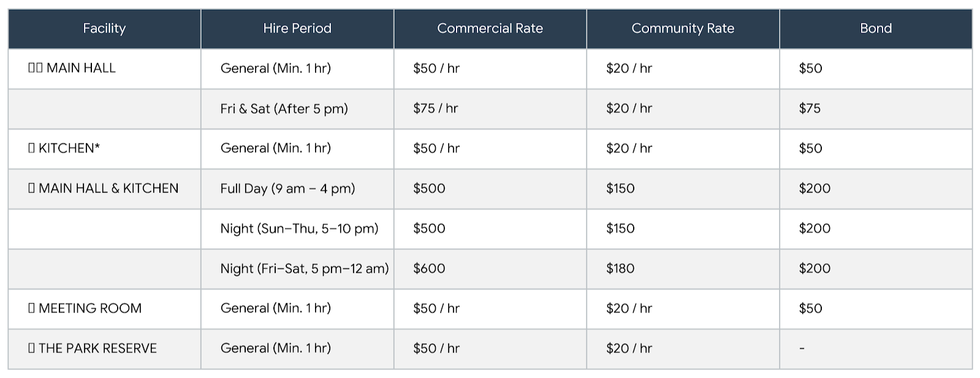Select the $75 bond cell

(810, 108)
